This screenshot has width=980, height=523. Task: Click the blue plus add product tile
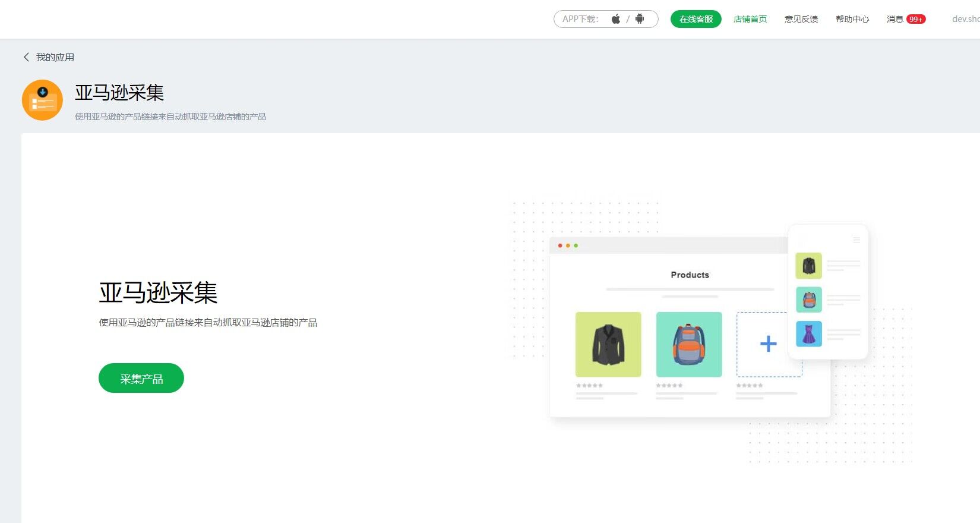pyautogui.click(x=769, y=344)
